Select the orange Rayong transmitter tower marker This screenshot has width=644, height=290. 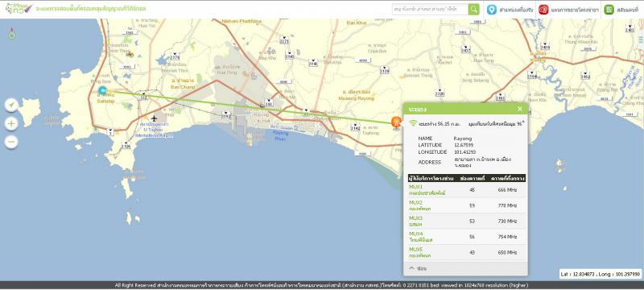(396, 122)
